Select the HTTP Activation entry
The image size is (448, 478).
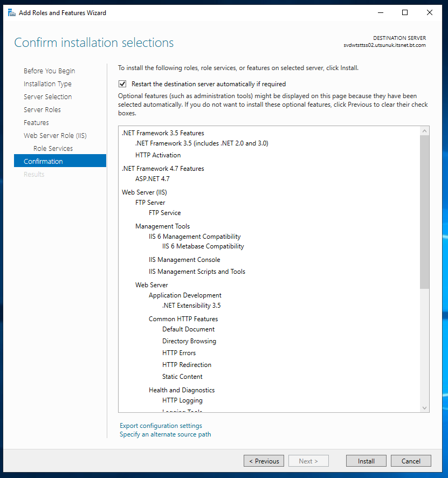point(158,155)
